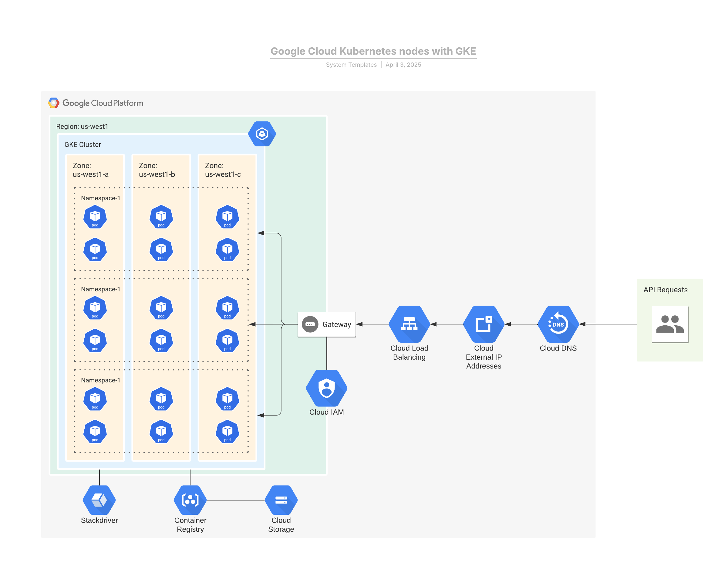728x563 pixels.
Task: Click the April 3, 2025 date text
Action: coord(403,65)
